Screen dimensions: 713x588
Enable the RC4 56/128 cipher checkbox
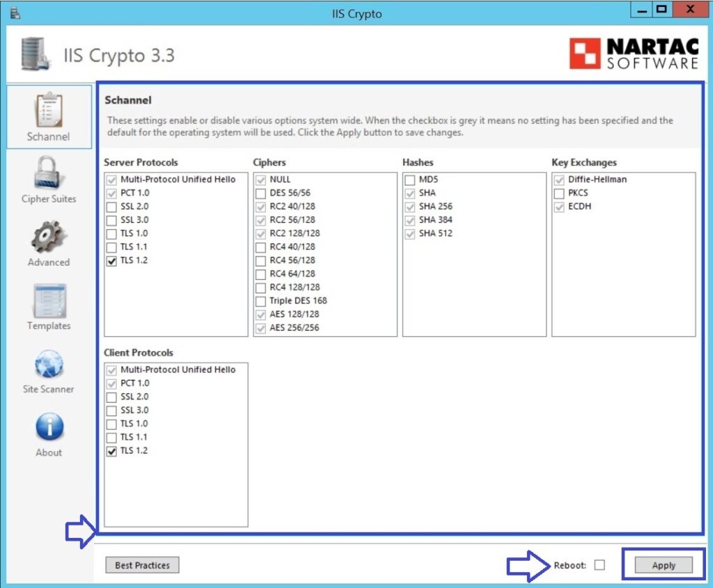(260, 261)
